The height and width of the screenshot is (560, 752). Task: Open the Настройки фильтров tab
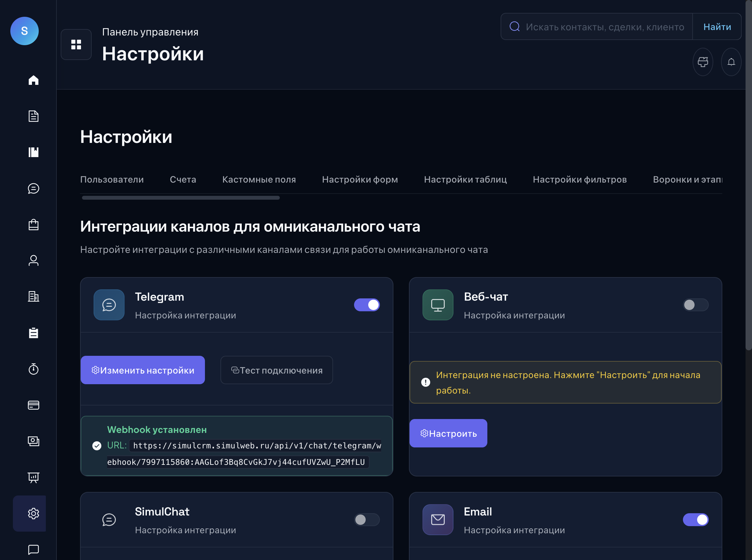point(580,179)
